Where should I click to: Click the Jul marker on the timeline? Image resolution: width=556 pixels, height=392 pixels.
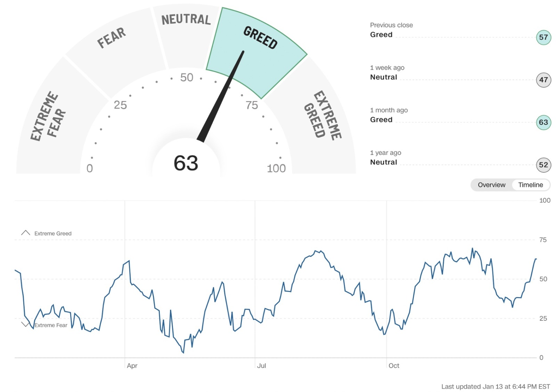tap(261, 366)
